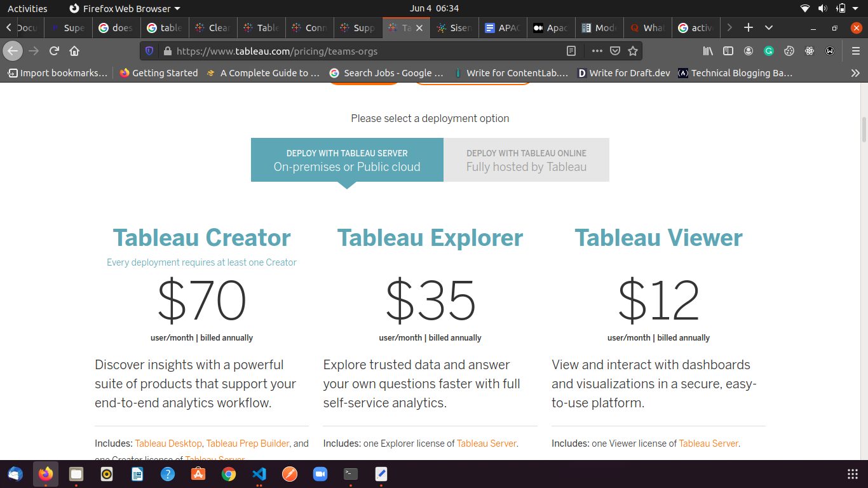Open Import bookmarks item
Screen dimensions: 868x488
tap(57, 73)
